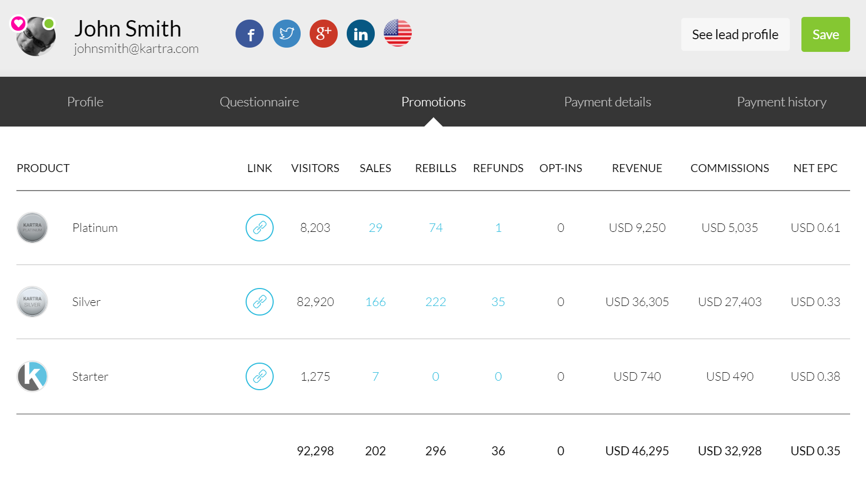866x504 pixels.
Task: Click the Starter product link icon
Action: tap(259, 376)
